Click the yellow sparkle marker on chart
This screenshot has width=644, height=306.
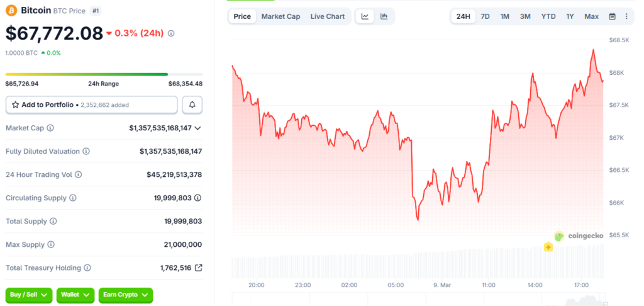(548, 247)
